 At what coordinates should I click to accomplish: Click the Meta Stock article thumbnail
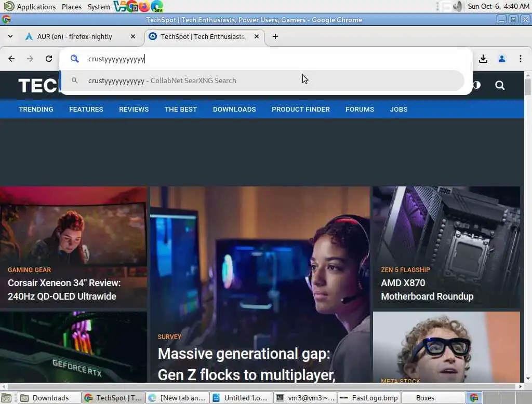[x=446, y=347]
